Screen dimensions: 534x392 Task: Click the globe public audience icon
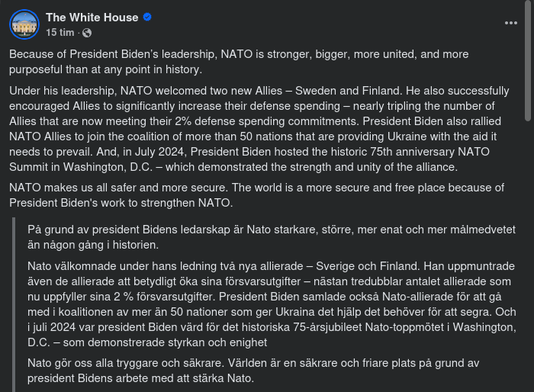(87, 33)
